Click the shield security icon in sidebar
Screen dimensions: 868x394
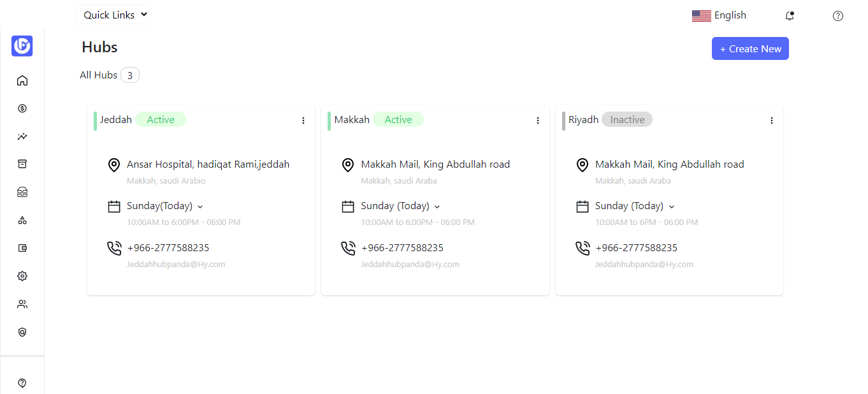coord(22,332)
